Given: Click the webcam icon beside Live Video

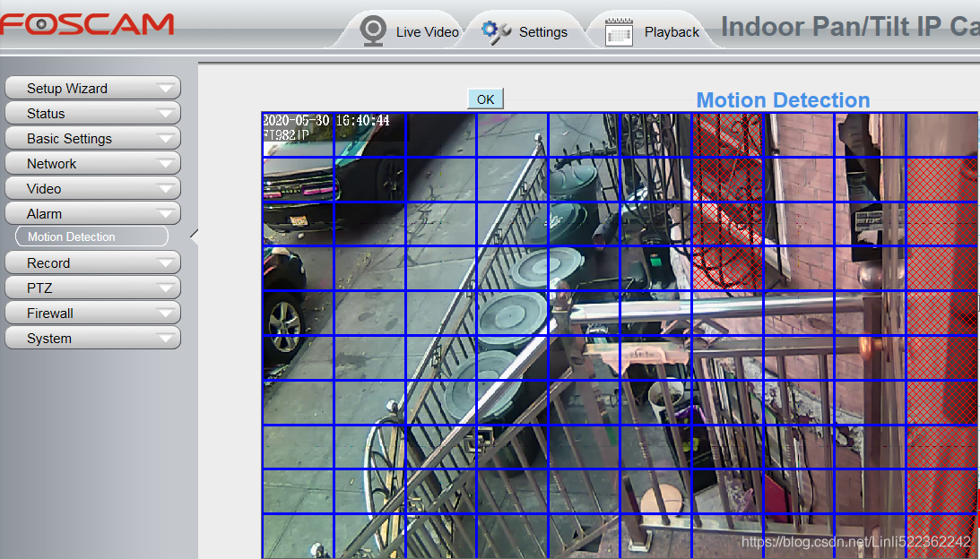Looking at the screenshot, I should [373, 31].
